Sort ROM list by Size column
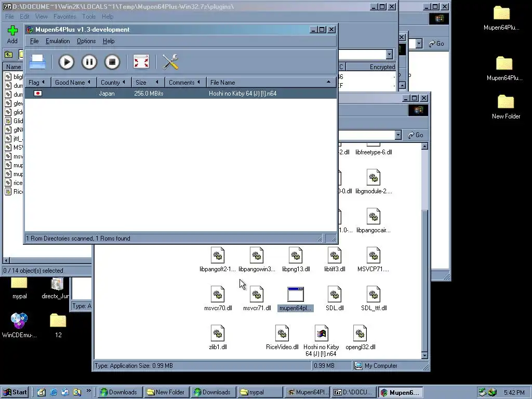This screenshot has width=532, height=399. [x=148, y=83]
